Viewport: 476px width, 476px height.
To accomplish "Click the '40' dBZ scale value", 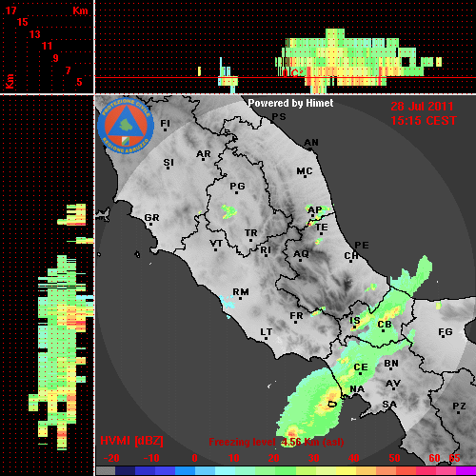I will (354, 458).
